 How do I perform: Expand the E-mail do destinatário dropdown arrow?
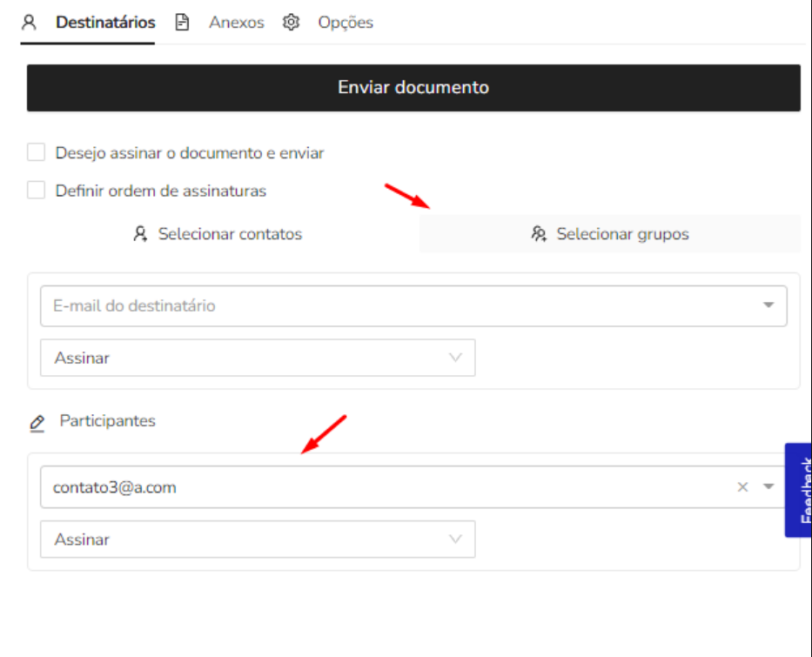(x=768, y=305)
